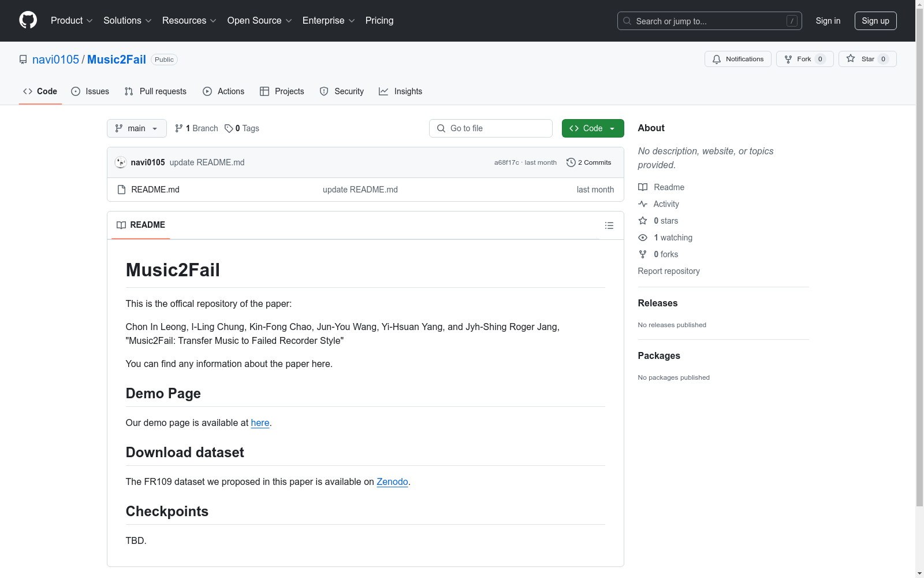924x578 pixels.
Task: View the 0 forks link
Action: click(658, 254)
